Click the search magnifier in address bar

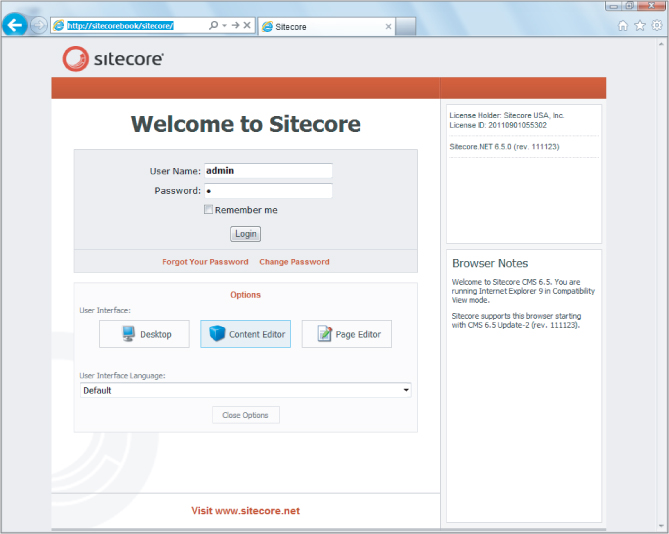213,25
